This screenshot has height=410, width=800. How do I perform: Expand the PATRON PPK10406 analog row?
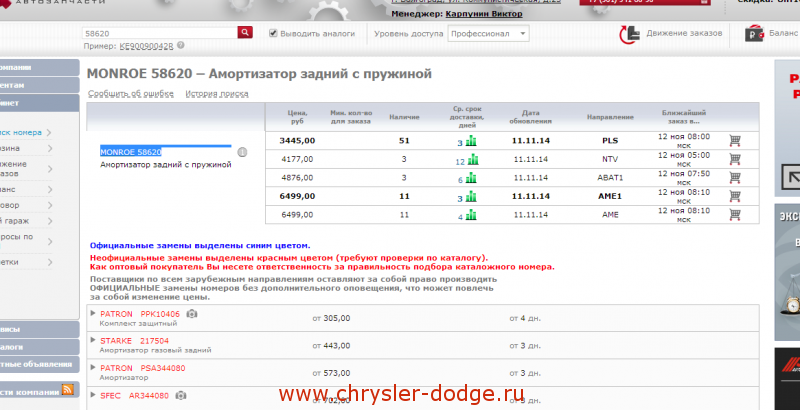(x=93, y=313)
